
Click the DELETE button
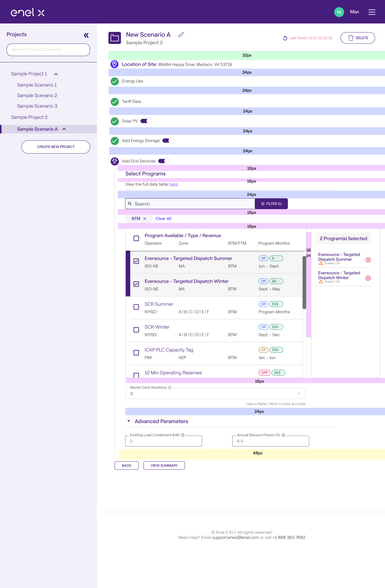(358, 38)
